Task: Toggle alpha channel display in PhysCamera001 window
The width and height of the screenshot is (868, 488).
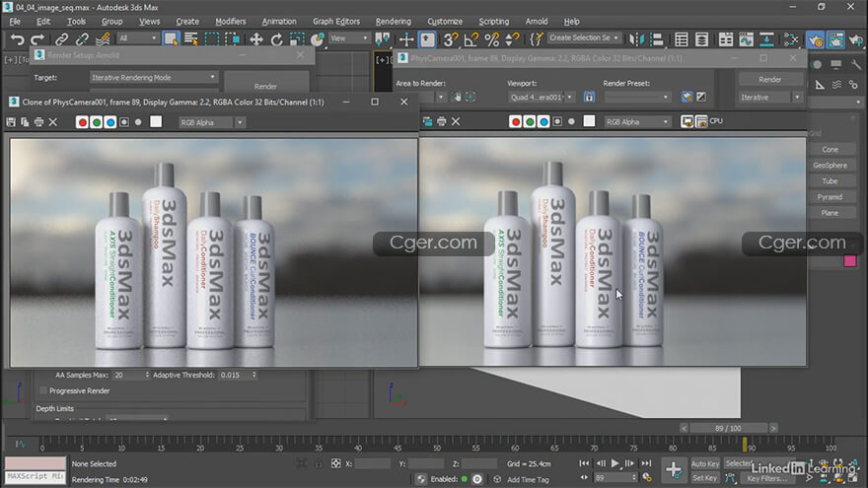Action: 557,121
